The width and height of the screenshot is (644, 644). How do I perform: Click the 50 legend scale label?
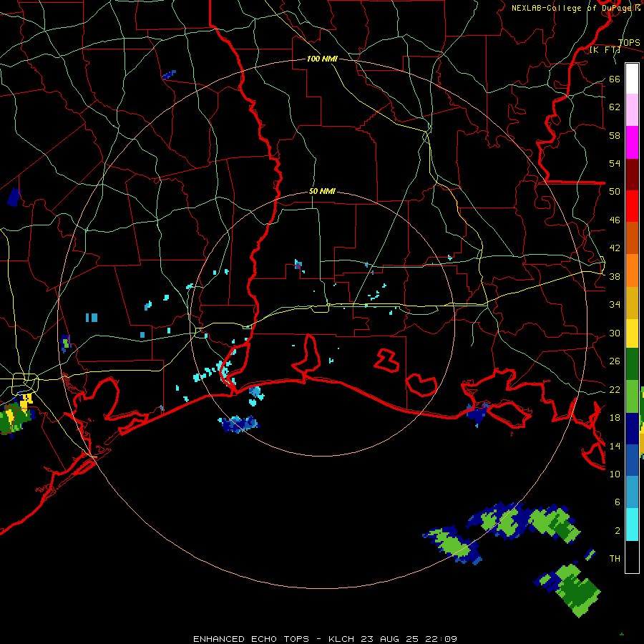point(615,192)
